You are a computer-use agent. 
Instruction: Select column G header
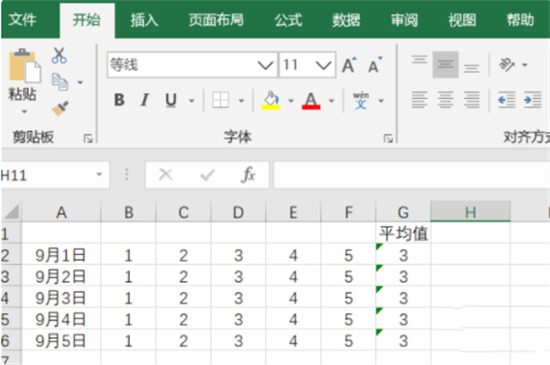(x=403, y=212)
